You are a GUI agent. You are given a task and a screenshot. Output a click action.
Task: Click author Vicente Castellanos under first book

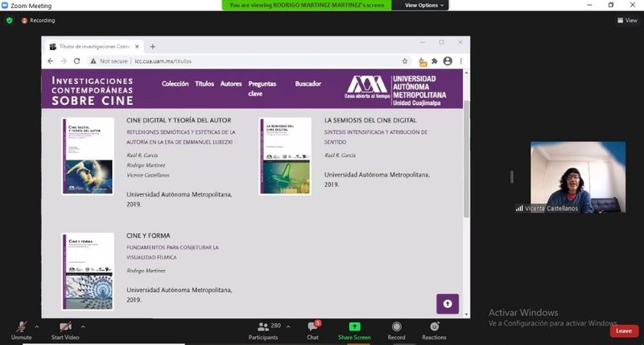pos(148,175)
